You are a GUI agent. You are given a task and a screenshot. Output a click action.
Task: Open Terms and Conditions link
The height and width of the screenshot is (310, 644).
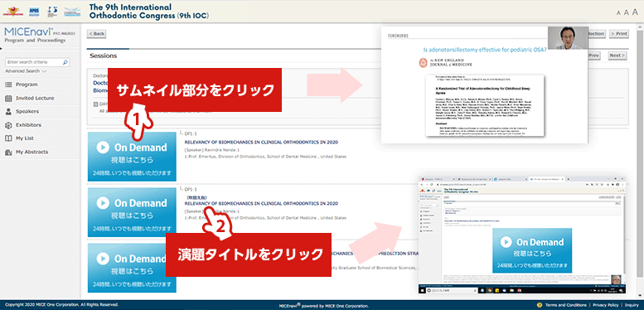click(566, 305)
